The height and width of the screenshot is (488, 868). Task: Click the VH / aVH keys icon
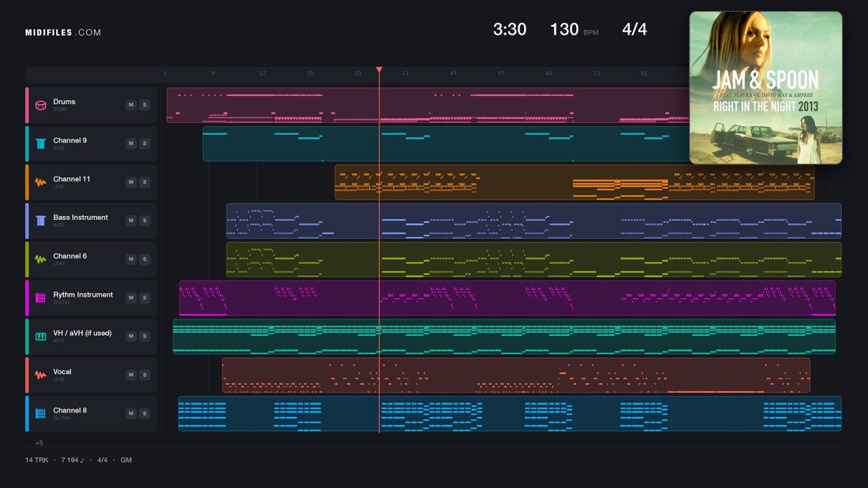[x=40, y=337]
